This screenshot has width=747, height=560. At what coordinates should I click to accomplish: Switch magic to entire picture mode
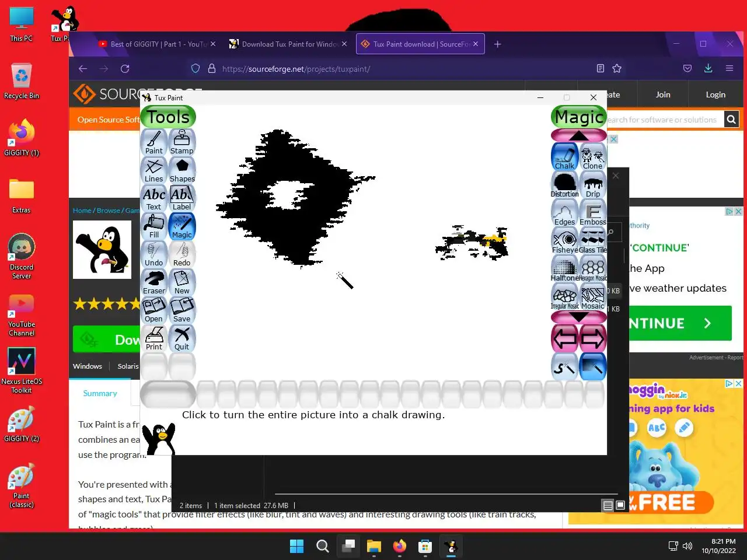tap(593, 367)
